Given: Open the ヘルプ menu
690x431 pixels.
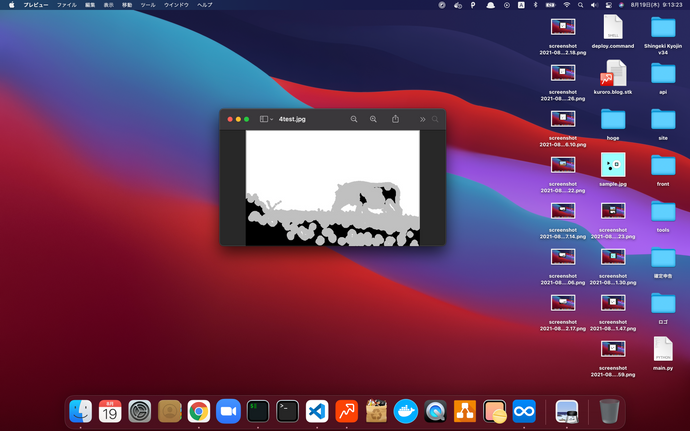Looking at the screenshot, I should 205,5.
